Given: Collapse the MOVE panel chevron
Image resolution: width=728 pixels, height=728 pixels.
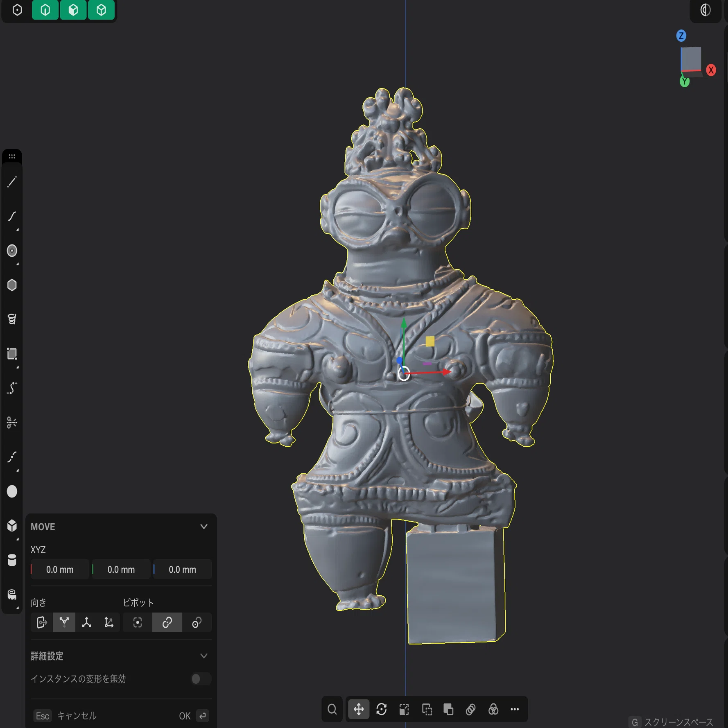Looking at the screenshot, I should coord(203,527).
